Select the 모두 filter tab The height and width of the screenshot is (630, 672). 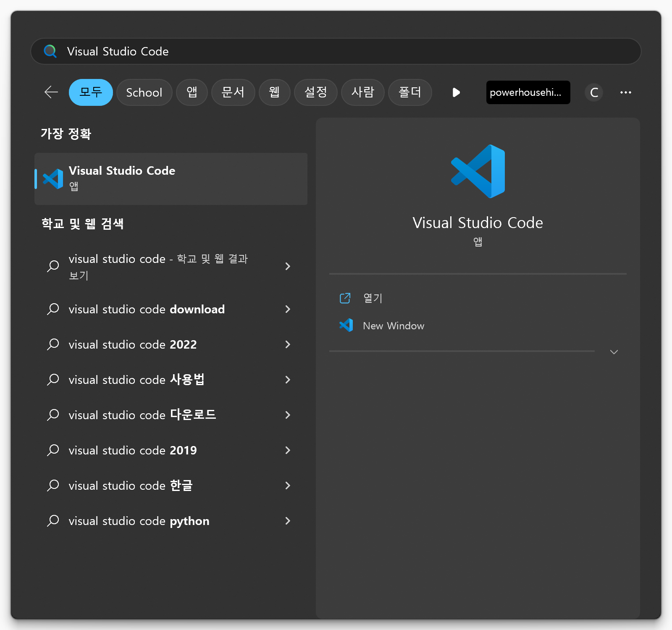91,92
